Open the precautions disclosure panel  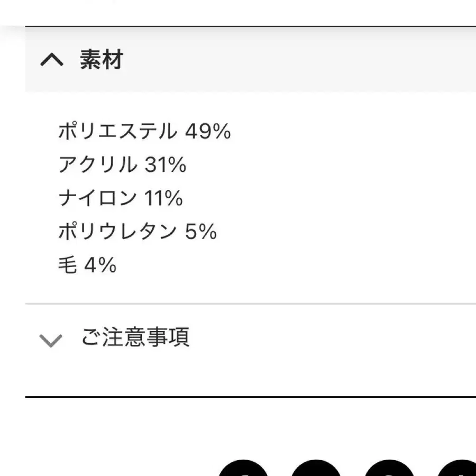pos(136,337)
